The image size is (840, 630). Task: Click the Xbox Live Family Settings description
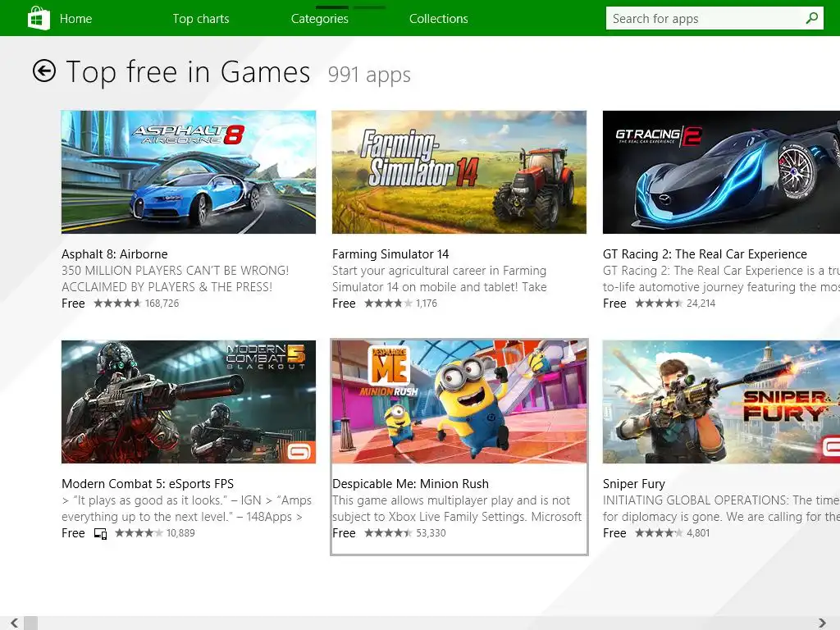click(457, 509)
